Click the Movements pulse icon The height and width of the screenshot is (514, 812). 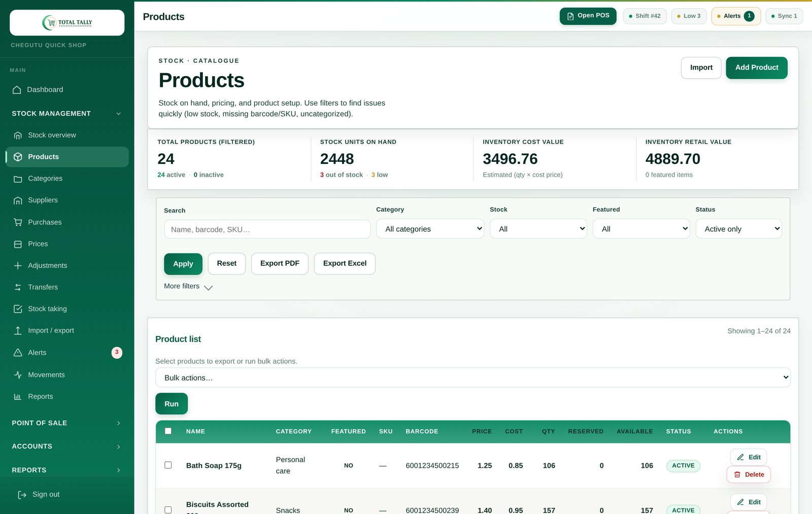point(18,375)
